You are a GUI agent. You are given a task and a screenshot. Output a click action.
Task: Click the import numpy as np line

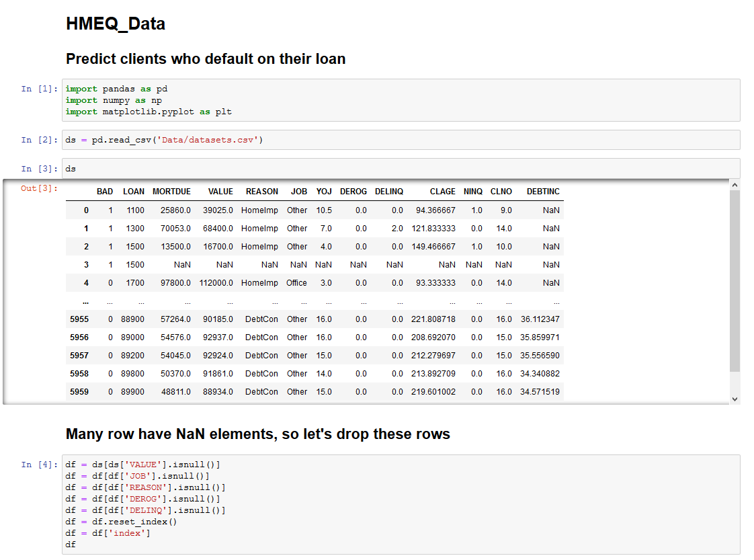(x=114, y=100)
